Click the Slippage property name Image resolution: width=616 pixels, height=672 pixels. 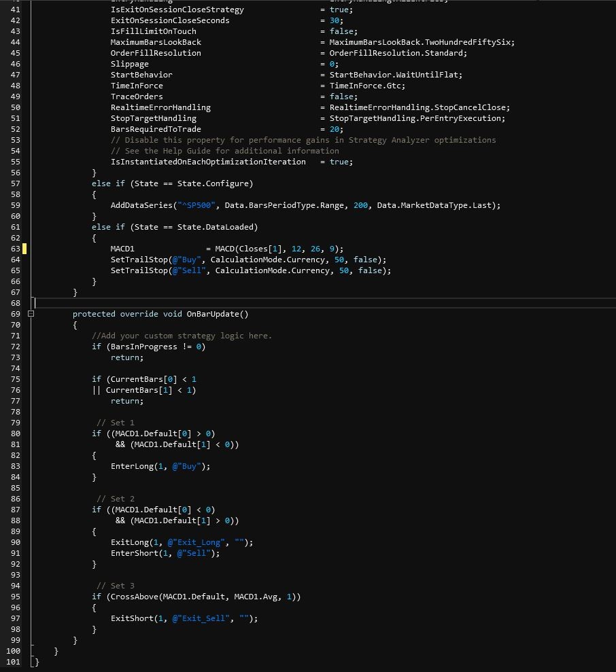click(129, 64)
